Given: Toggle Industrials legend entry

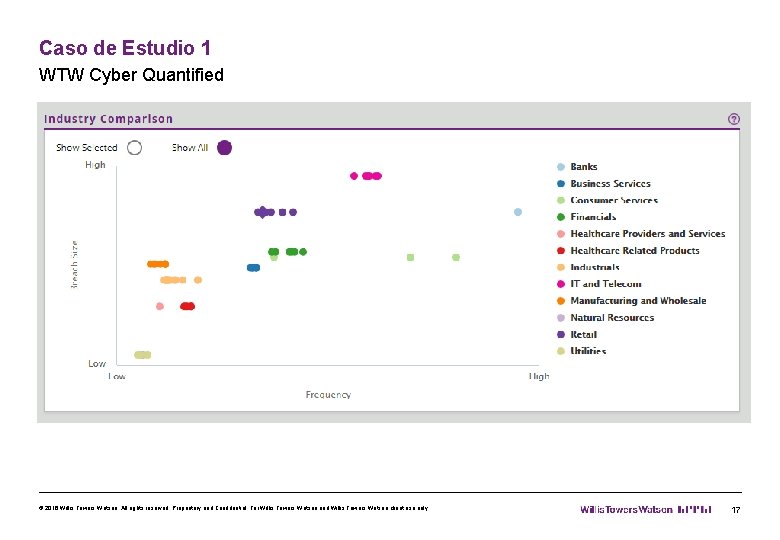Looking at the screenshot, I should click(588, 267).
